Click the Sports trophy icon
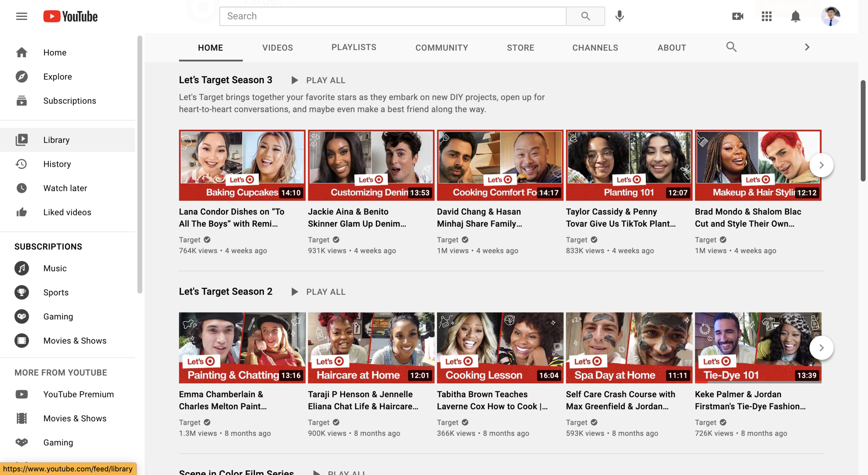 click(22, 292)
